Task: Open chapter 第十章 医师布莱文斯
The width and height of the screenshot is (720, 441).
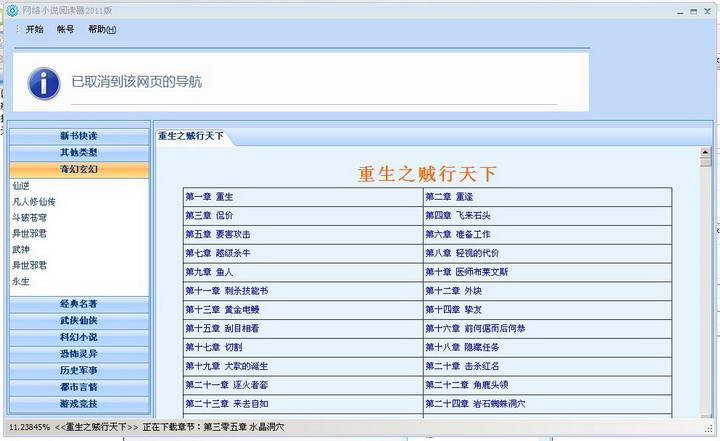Action: pos(466,272)
